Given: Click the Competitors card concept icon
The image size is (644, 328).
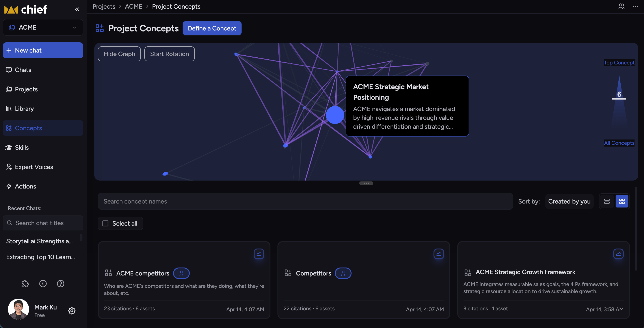Looking at the screenshot, I should [288, 273].
